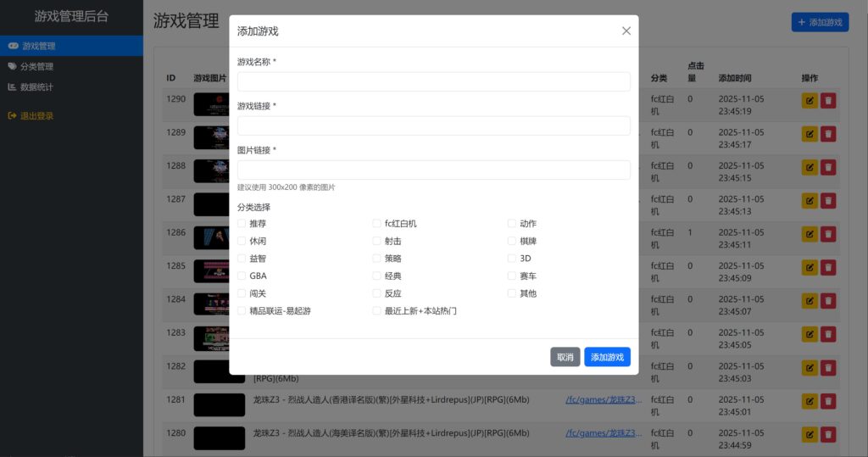Check the 经典 category checkbox
Viewport: 868px width, 457px height.
tap(376, 276)
